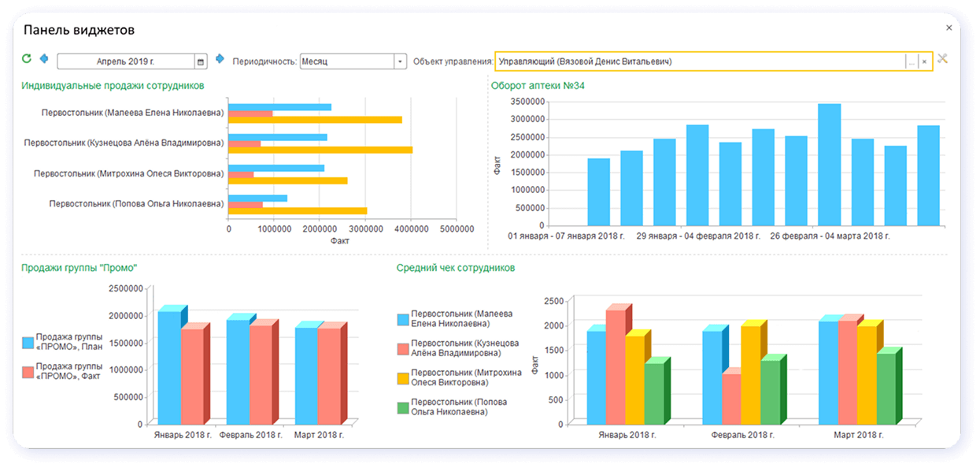Open selection ellipsis in Объект управления field

click(912, 61)
